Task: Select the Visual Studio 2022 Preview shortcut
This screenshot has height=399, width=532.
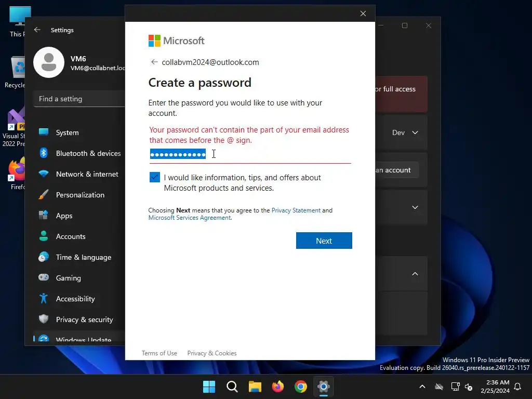Action: (x=14, y=127)
